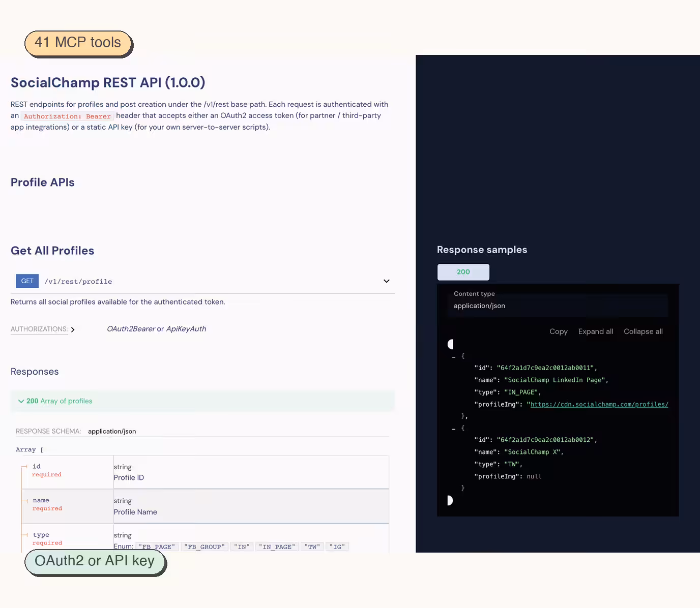
Task: Click the Response samples heading
Action: click(x=482, y=250)
